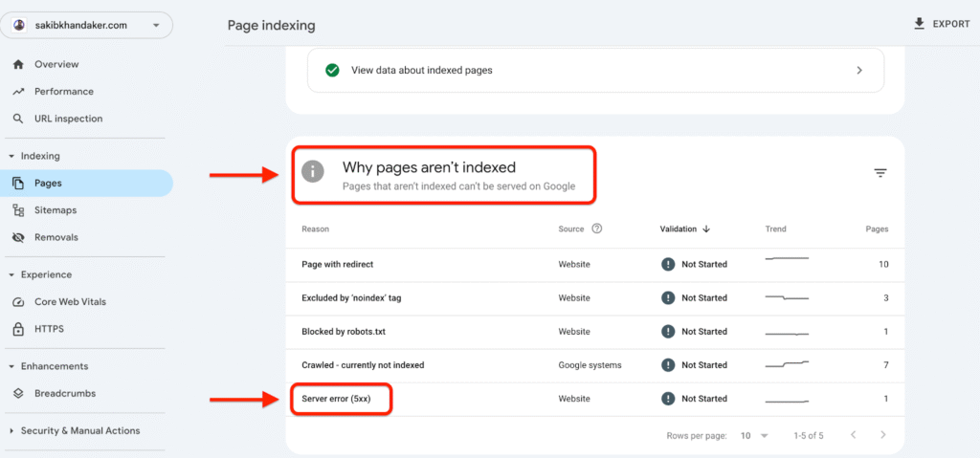Viewport: 980px width, 458px height.
Task: Click the Sitemaps icon in sidebar
Action: tap(18, 210)
